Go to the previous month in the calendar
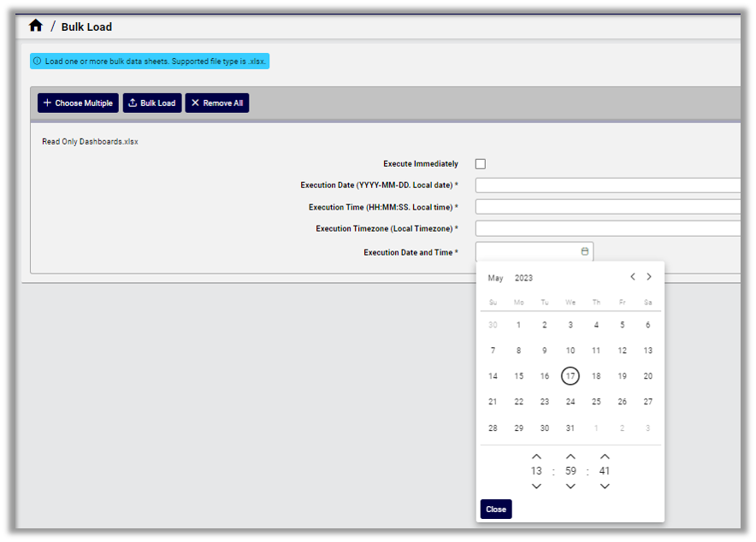 pos(633,277)
